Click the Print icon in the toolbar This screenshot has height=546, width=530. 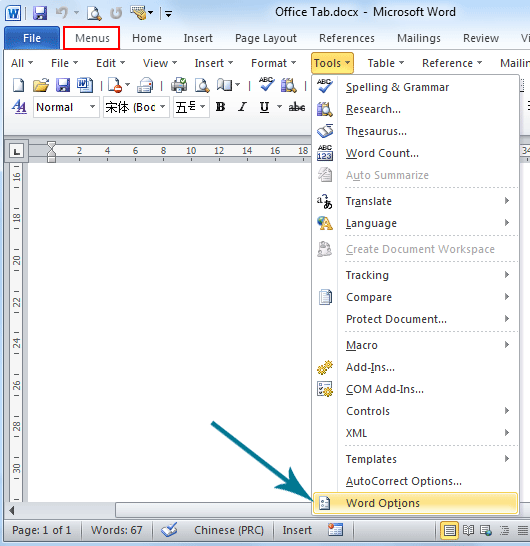tap(179, 85)
